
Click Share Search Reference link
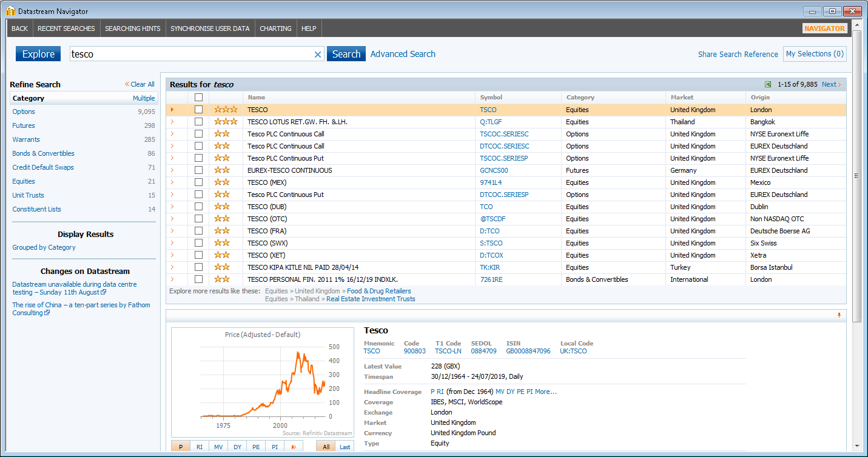click(738, 55)
